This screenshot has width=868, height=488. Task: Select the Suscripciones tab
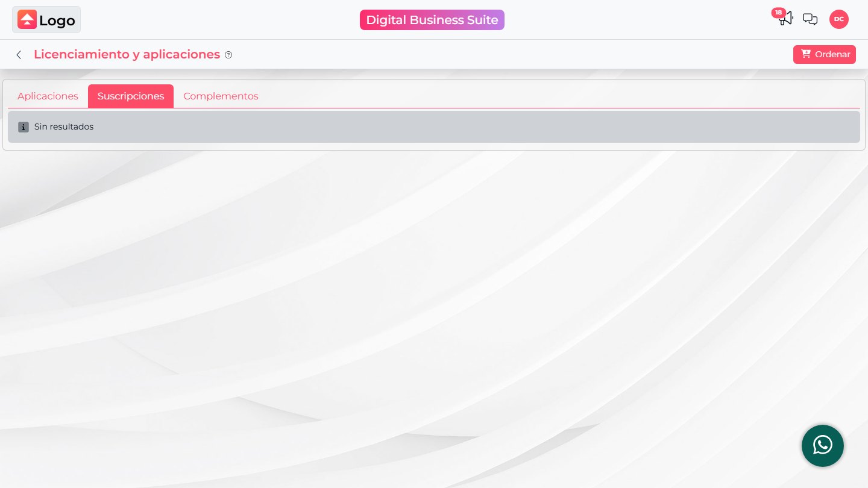click(131, 96)
